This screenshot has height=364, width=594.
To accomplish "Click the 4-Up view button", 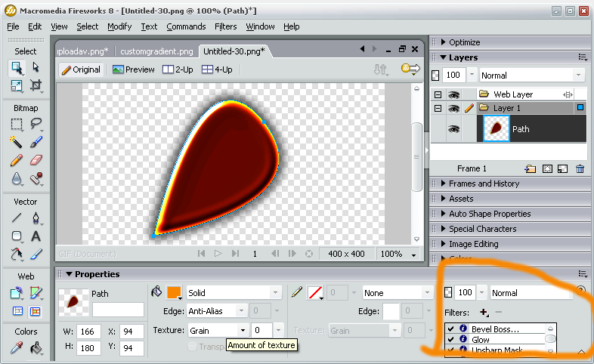I will click(x=217, y=69).
